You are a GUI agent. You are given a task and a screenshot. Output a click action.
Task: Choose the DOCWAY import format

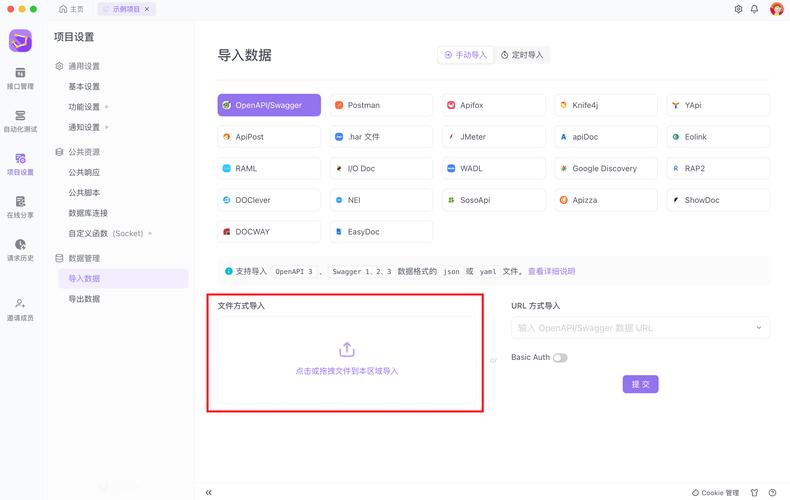point(269,232)
